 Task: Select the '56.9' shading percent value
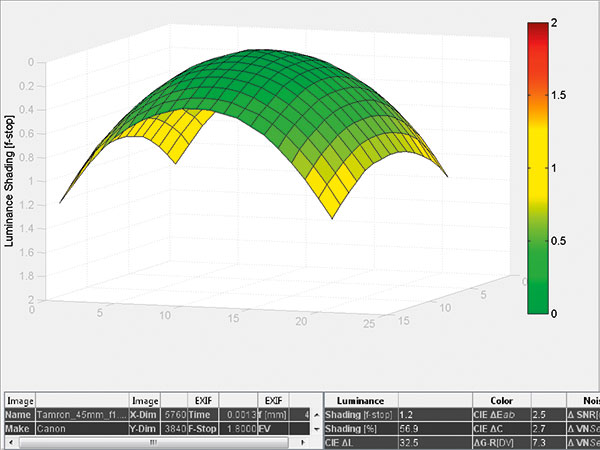(x=435, y=429)
